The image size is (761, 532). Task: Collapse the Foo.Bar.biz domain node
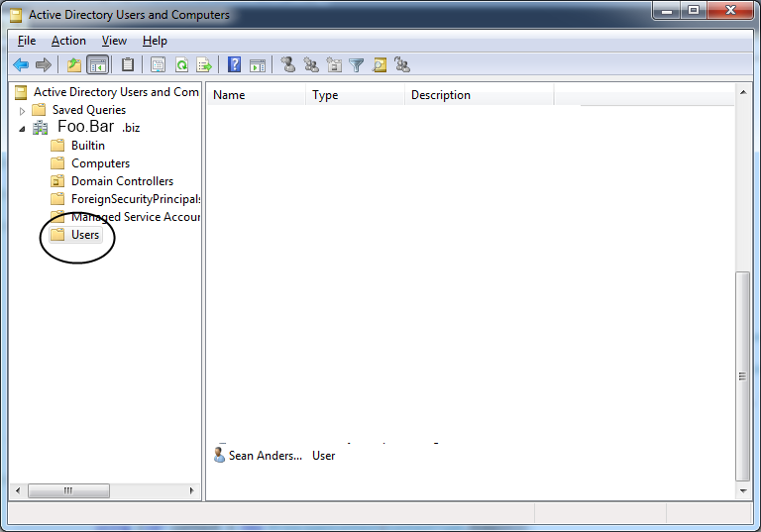22,129
